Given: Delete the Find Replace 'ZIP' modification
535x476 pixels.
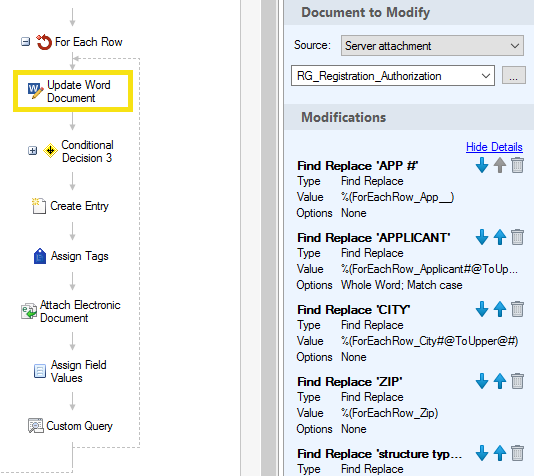Looking at the screenshot, I should pyautogui.click(x=517, y=381).
